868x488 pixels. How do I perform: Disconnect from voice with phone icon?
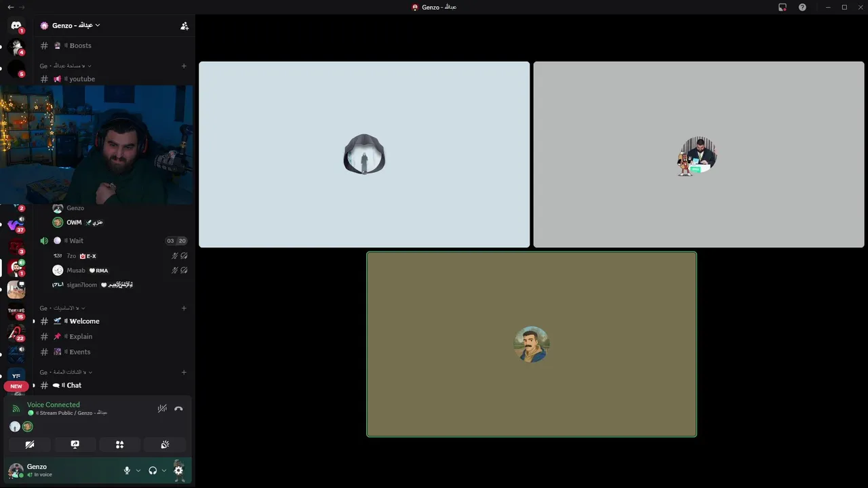click(x=178, y=409)
